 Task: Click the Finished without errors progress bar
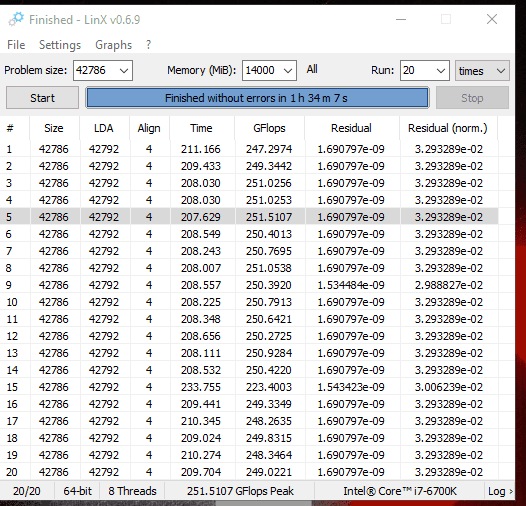pyautogui.click(x=257, y=98)
